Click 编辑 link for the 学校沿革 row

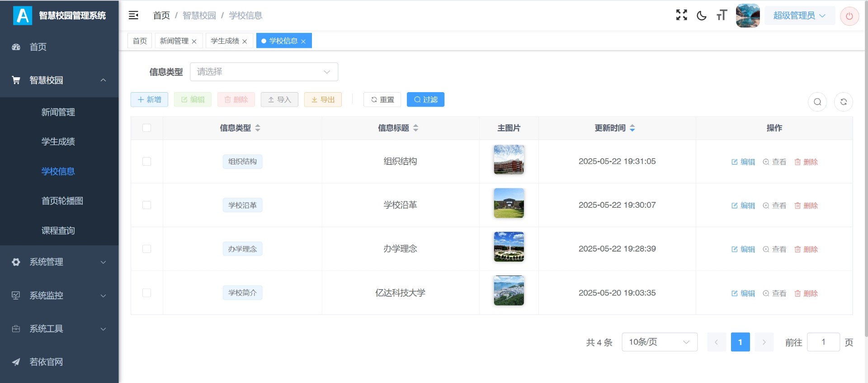[743, 206]
